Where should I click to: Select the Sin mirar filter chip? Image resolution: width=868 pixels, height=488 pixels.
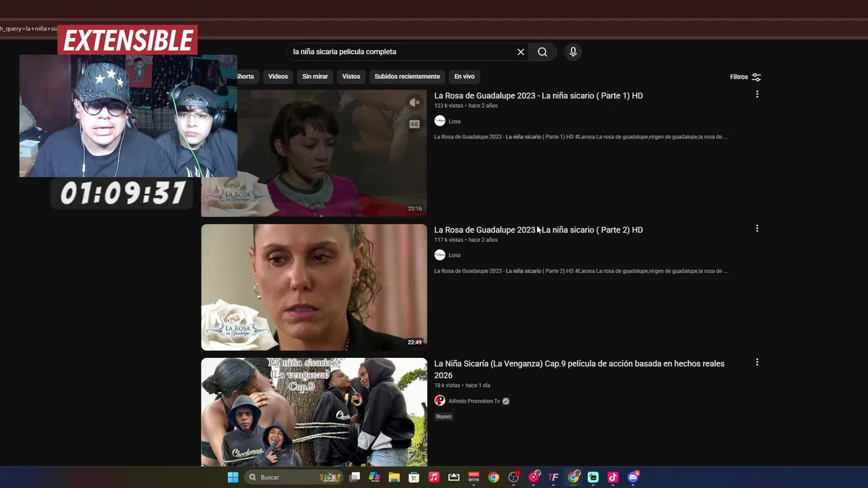point(315,77)
